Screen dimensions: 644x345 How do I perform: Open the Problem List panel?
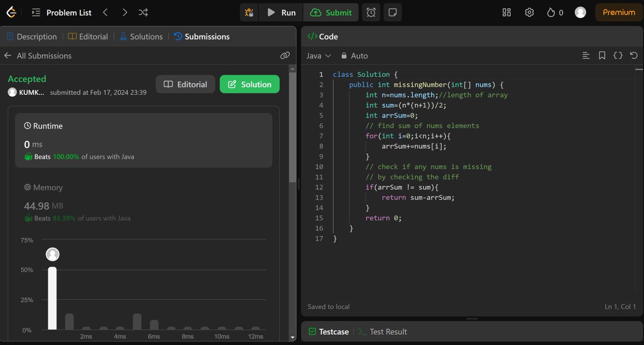(62, 12)
